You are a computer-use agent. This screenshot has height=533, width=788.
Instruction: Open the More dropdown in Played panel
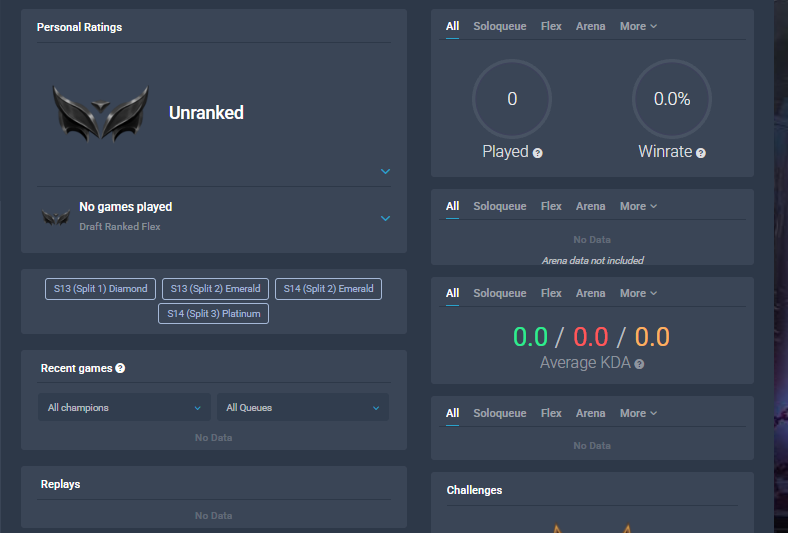[638, 26]
